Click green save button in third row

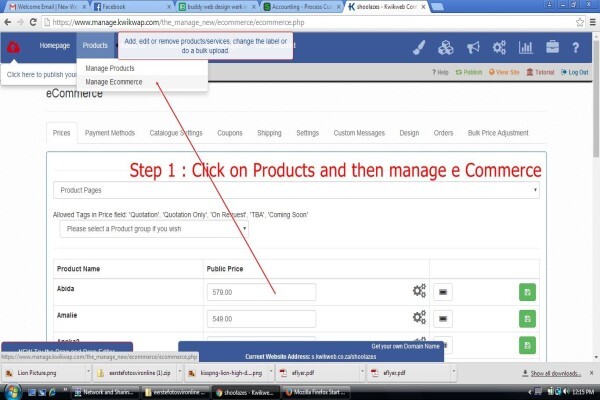click(527, 345)
